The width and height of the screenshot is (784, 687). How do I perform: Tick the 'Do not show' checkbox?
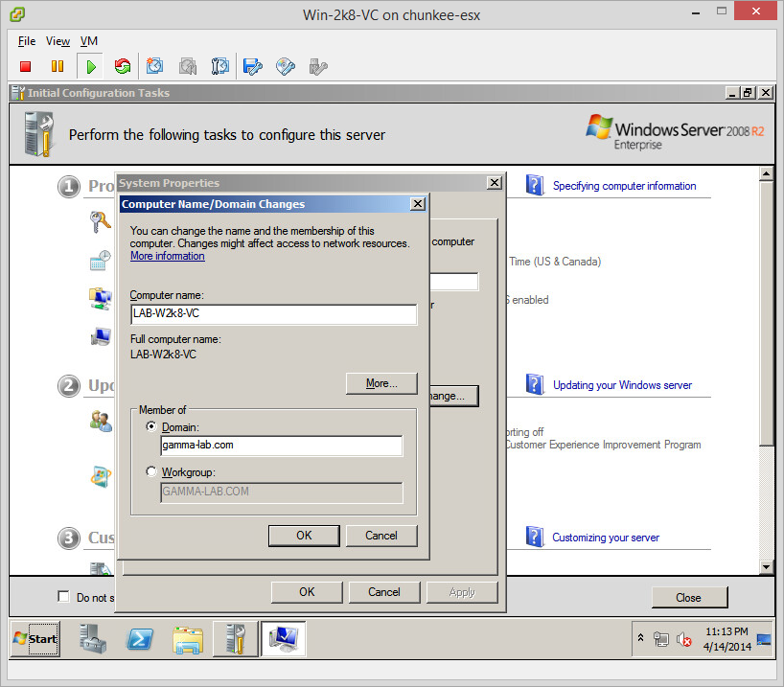click(x=64, y=597)
